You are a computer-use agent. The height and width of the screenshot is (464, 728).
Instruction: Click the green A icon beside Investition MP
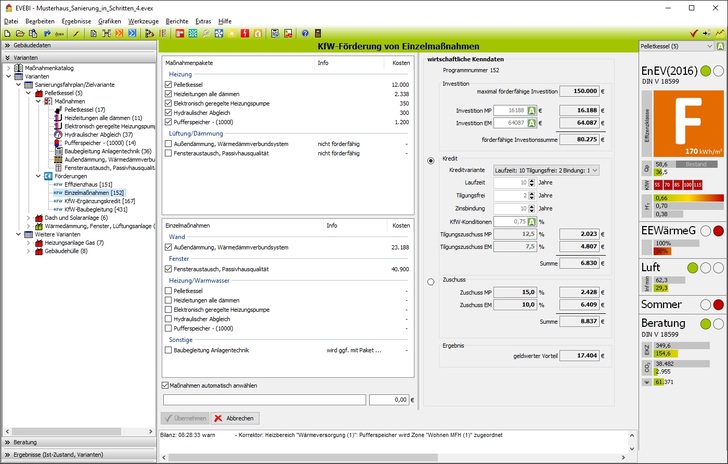coord(532,111)
